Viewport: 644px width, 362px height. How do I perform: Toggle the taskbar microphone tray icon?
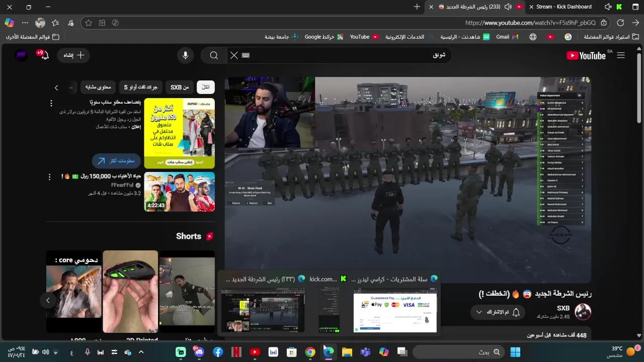tap(87, 352)
